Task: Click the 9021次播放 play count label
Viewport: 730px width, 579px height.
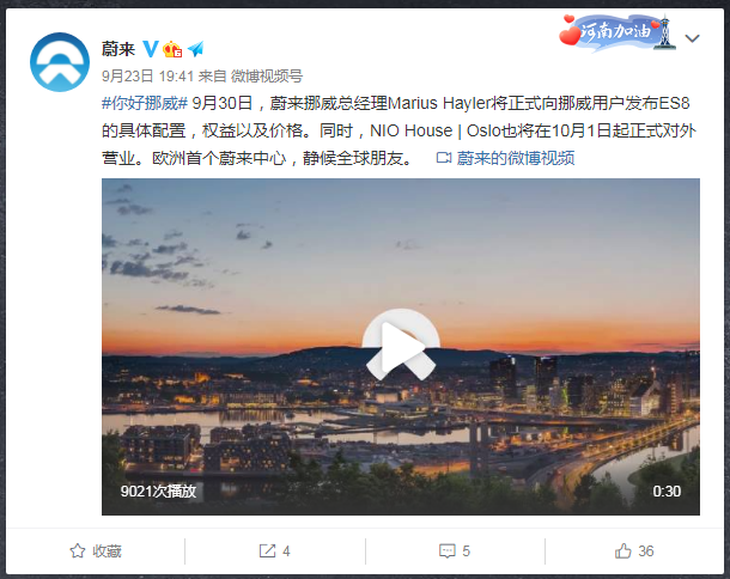Action: [158, 491]
